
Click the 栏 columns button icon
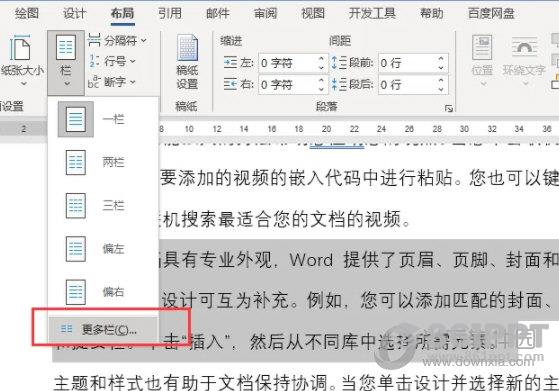pos(66,47)
